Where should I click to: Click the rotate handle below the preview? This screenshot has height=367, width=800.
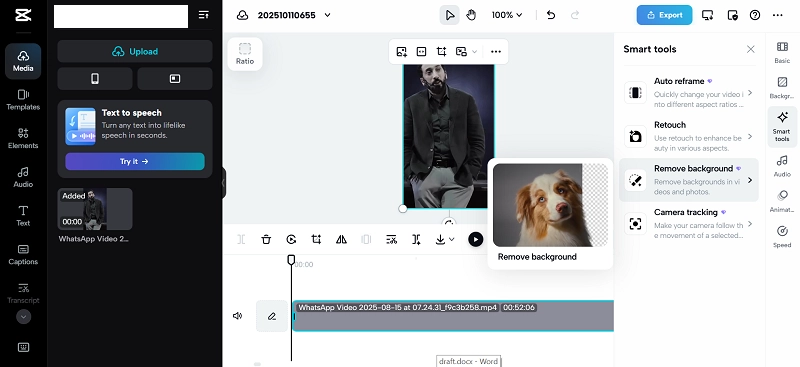[x=449, y=223]
